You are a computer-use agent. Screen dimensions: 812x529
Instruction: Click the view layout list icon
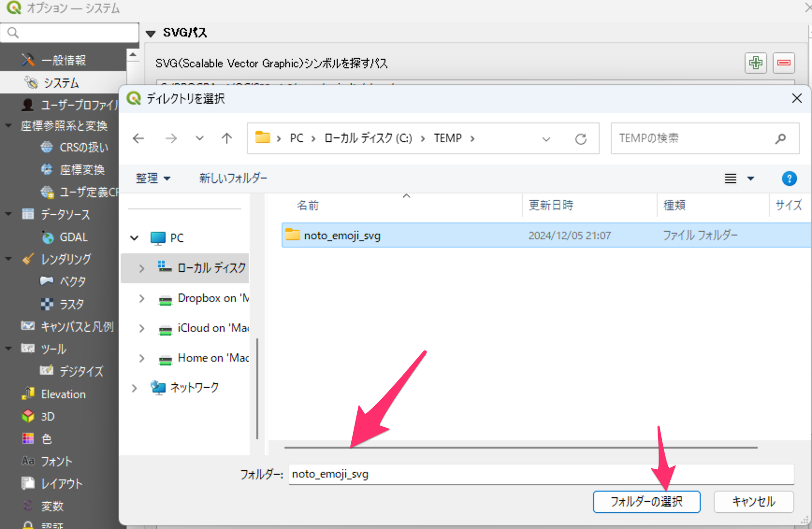click(731, 179)
